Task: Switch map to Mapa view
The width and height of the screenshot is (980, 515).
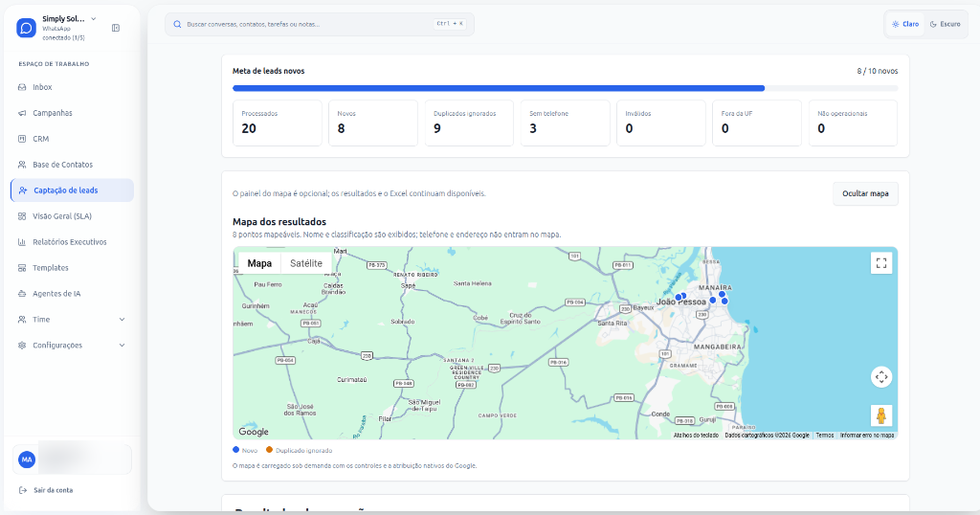Action: [x=259, y=263]
